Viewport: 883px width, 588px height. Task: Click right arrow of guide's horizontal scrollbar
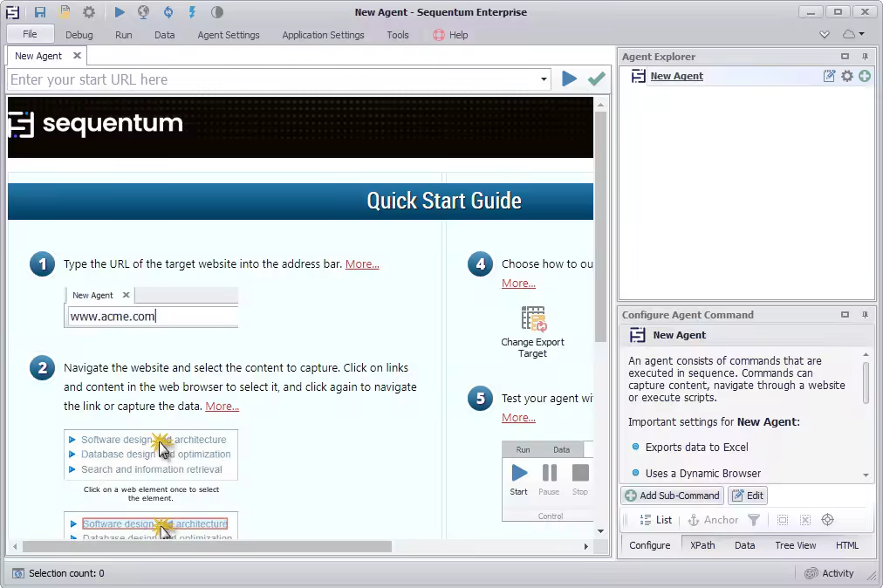(586, 546)
